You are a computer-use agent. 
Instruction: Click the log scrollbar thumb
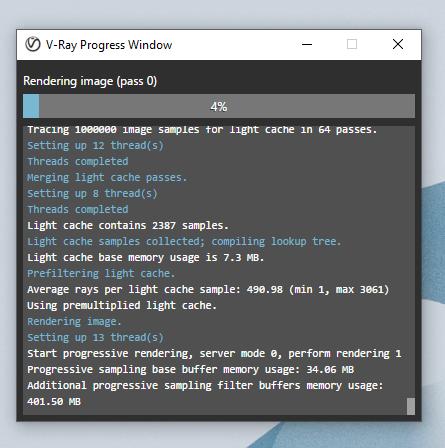[x=411, y=406]
